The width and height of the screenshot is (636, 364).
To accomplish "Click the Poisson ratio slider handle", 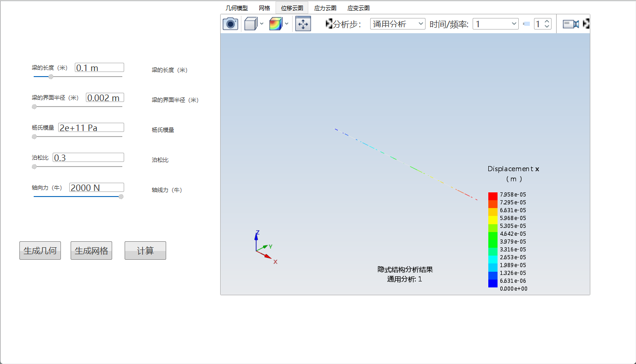I will pyautogui.click(x=34, y=167).
